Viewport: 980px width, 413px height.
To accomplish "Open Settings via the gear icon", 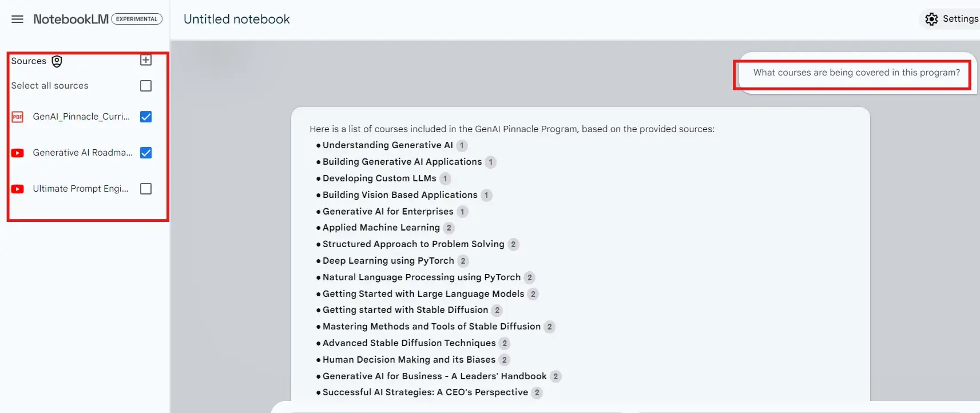I will coord(931,19).
